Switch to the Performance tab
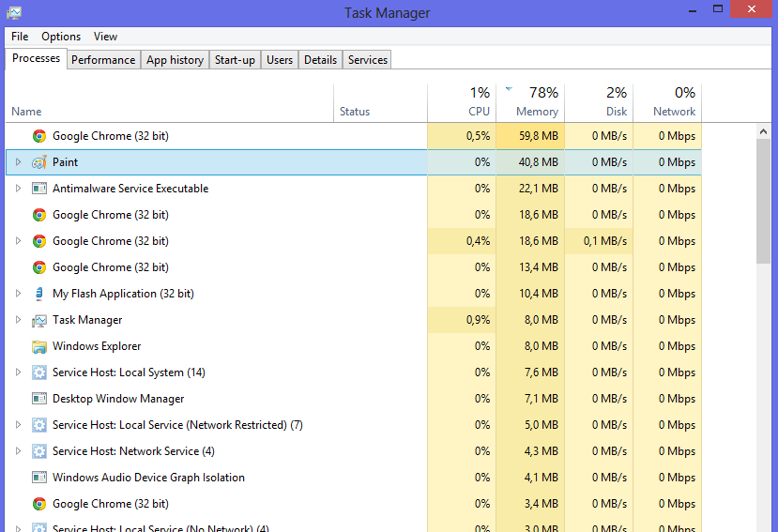Image resolution: width=778 pixels, height=532 pixels. coord(103,60)
